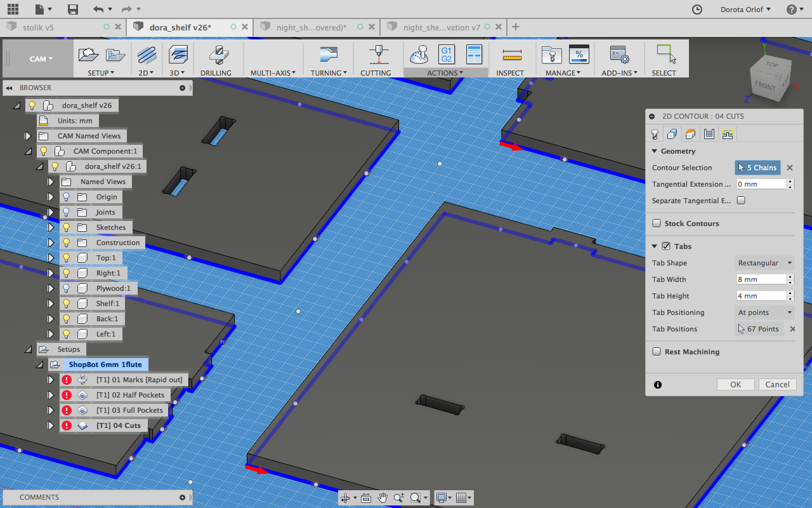Create a new setup from the toolbar
Screen dimensions: 812x508
click(x=88, y=55)
